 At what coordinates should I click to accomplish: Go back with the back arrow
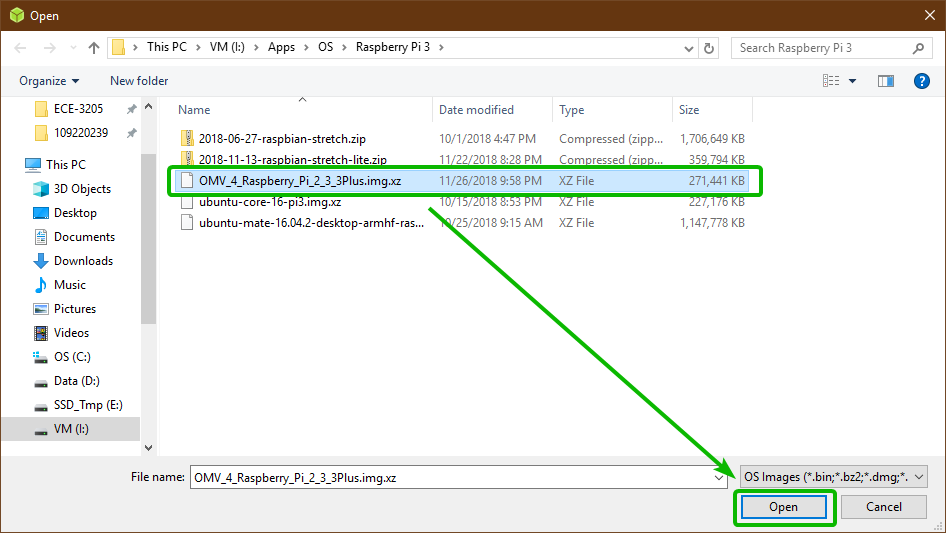pos(20,48)
